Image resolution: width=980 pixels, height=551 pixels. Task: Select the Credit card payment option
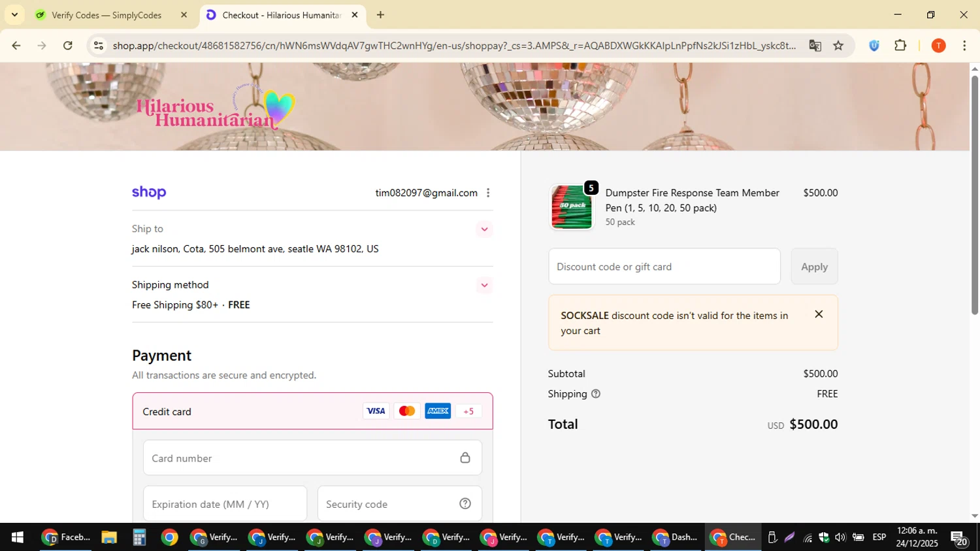pyautogui.click(x=312, y=411)
